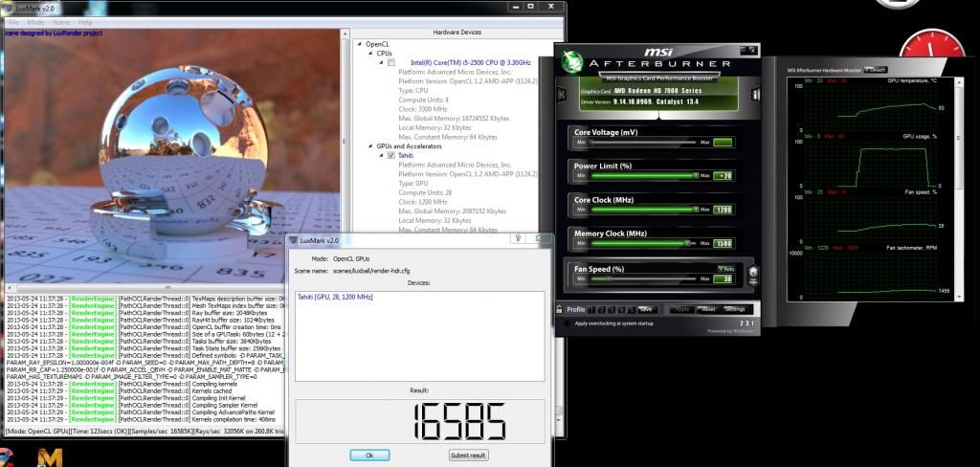Collapse the GPUs and Accelerators group
The width and height of the screenshot is (980, 467).
click(369, 145)
